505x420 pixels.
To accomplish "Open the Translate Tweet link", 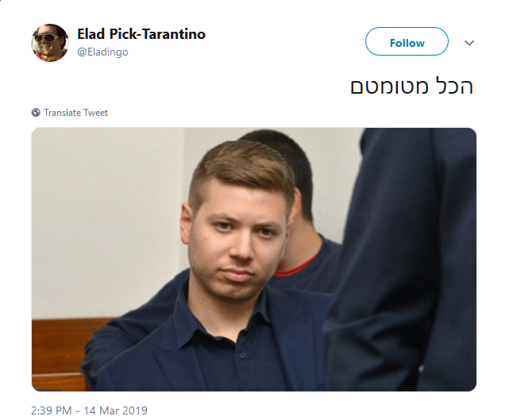I will 75,113.
